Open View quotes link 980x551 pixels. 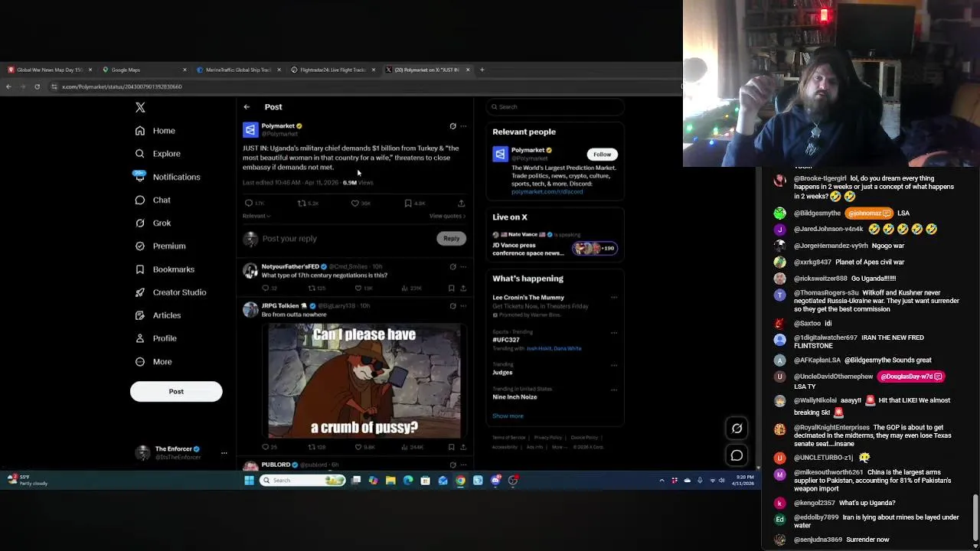click(447, 216)
